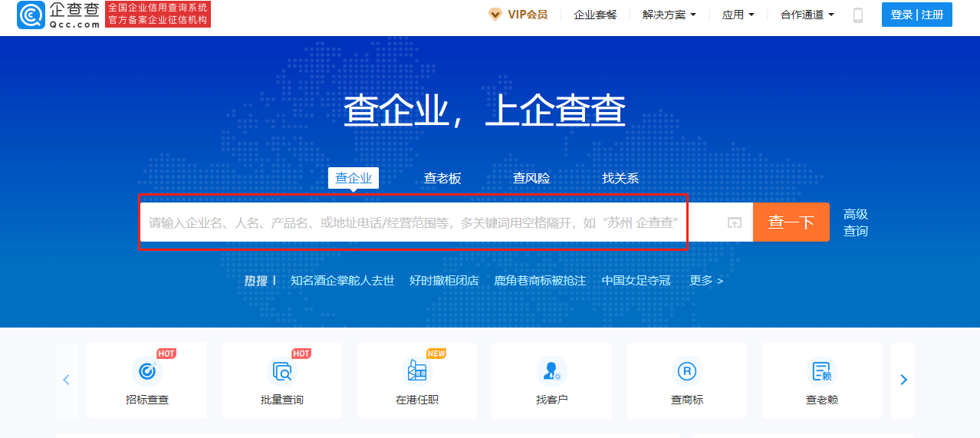Click the VIP diamond icon
Screen dimensions: 980x438
click(495, 15)
